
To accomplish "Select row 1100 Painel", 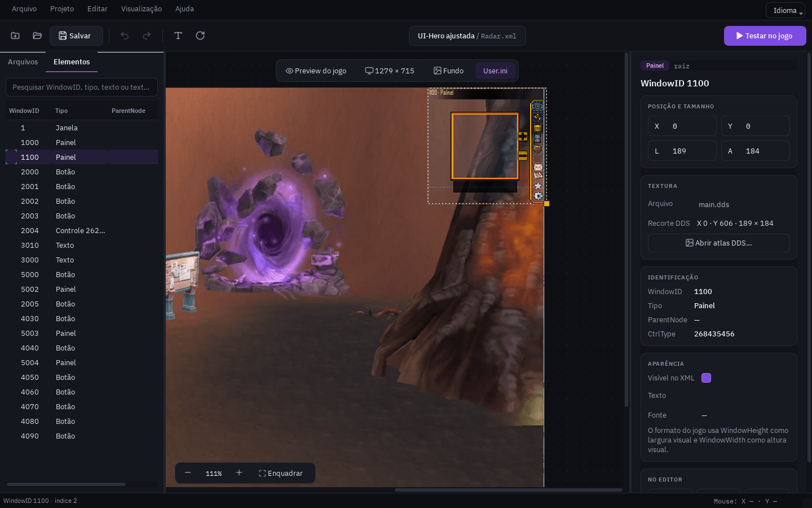I will (82, 157).
